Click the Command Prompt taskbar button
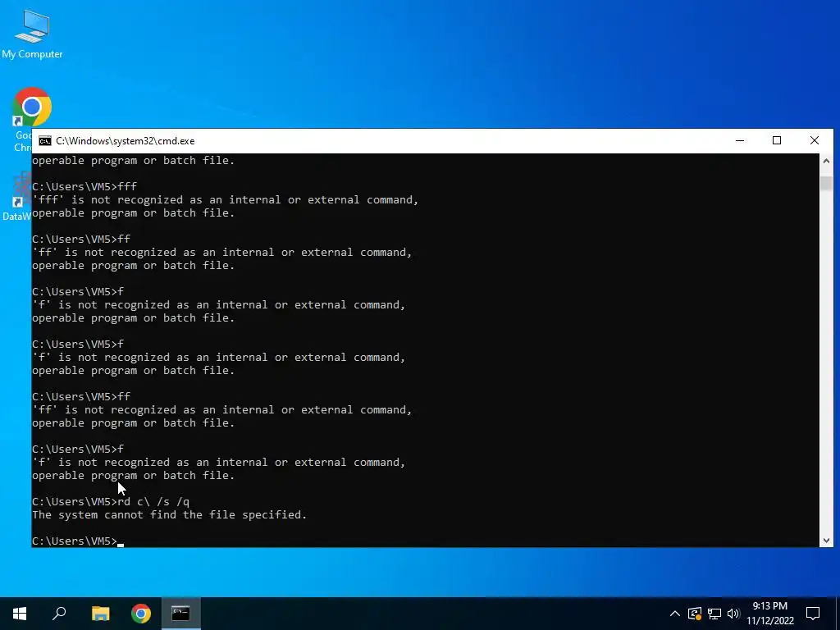 [x=180, y=614]
